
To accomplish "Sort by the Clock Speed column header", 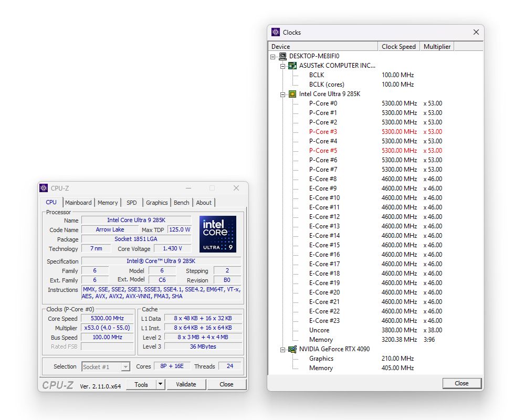I will click(398, 46).
